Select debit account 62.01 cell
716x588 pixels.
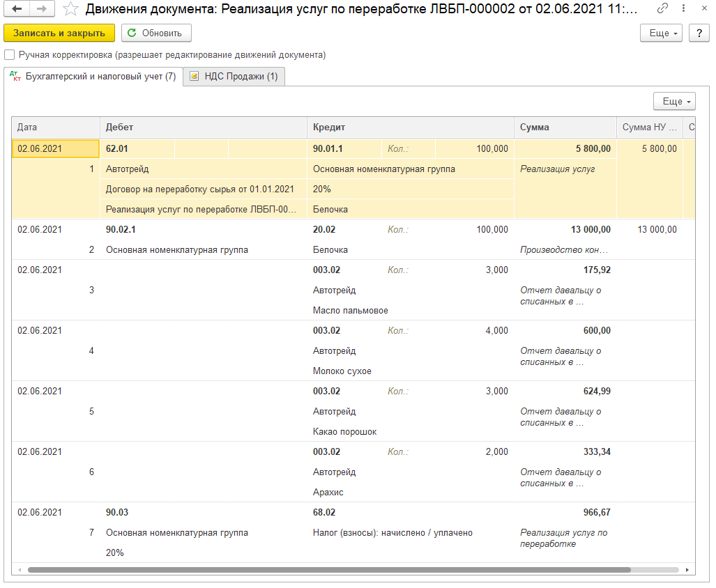click(x=137, y=148)
